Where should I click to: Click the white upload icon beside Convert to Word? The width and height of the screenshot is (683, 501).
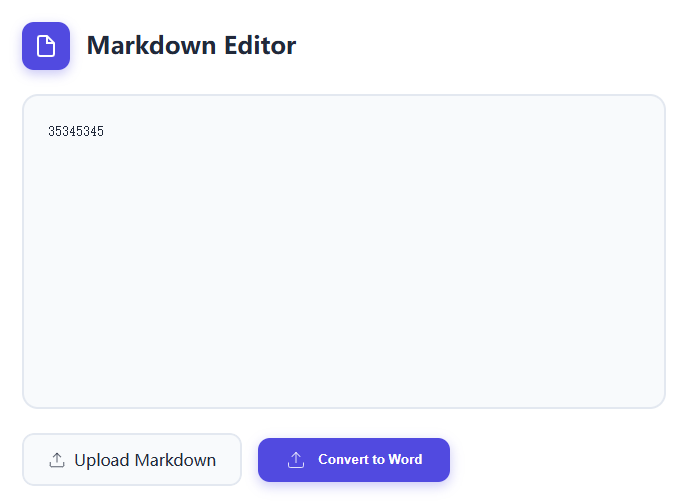[x=296, y=460]
